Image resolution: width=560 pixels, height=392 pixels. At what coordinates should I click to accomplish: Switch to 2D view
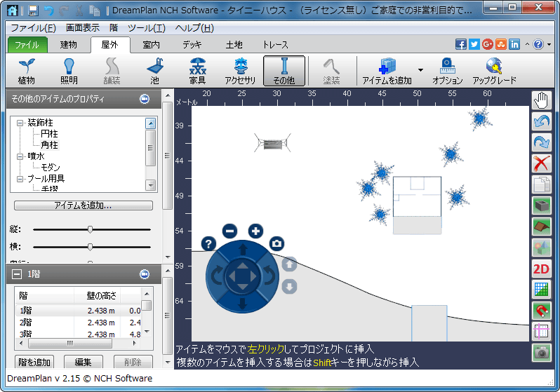coord(541,269)
